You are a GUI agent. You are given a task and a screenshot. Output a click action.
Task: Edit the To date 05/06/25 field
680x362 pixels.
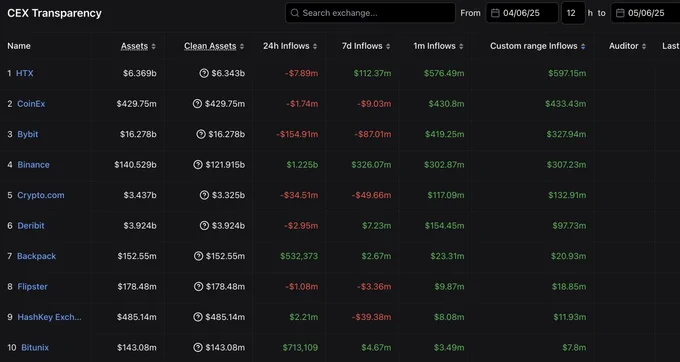(645, 13)
